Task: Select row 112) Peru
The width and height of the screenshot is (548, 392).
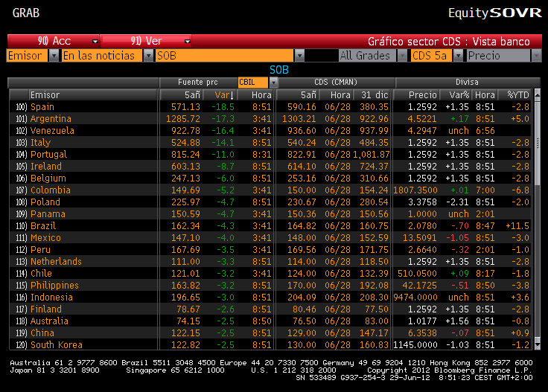Action: tap(270, 250)
